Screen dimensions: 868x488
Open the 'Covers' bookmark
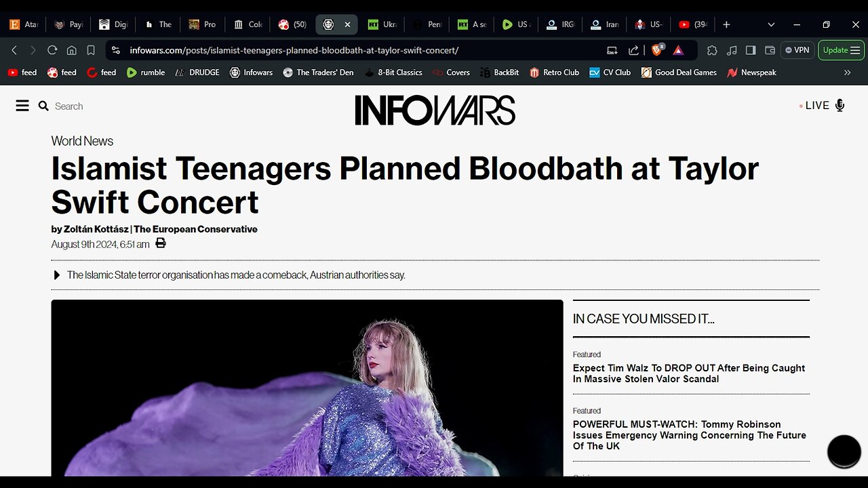pyautogui.click(x=451, y=73)
